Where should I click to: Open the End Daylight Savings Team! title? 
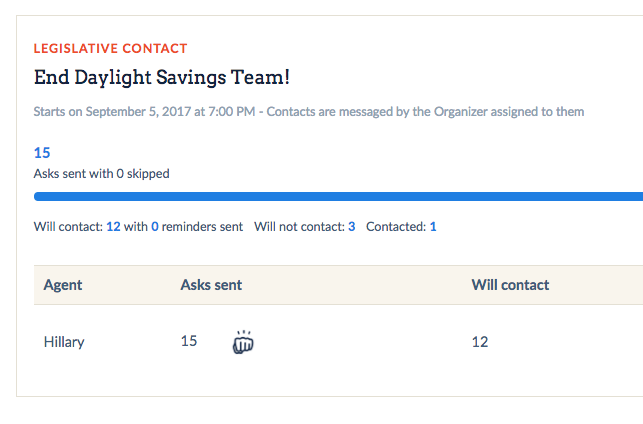[162, 78]
